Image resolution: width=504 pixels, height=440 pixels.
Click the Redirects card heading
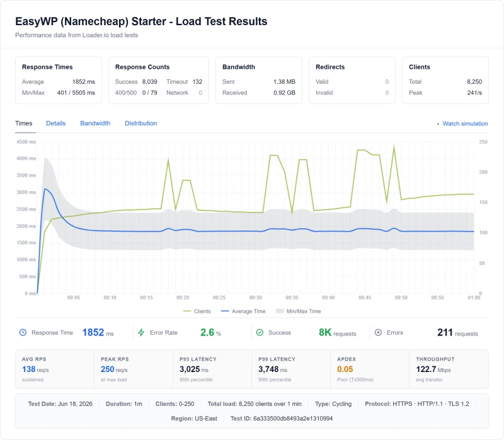pyautogui.click(x=330, y=67)
